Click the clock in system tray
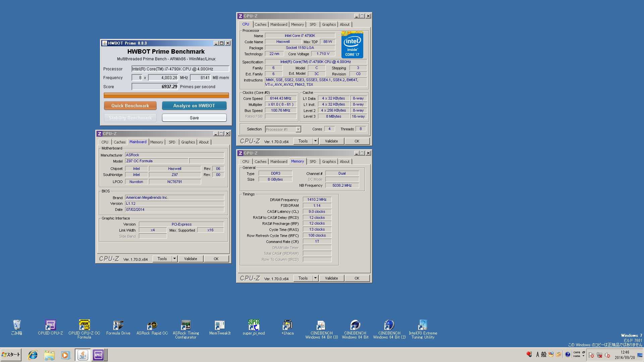This screenshot has width=644, height=362. click(625, 355)
